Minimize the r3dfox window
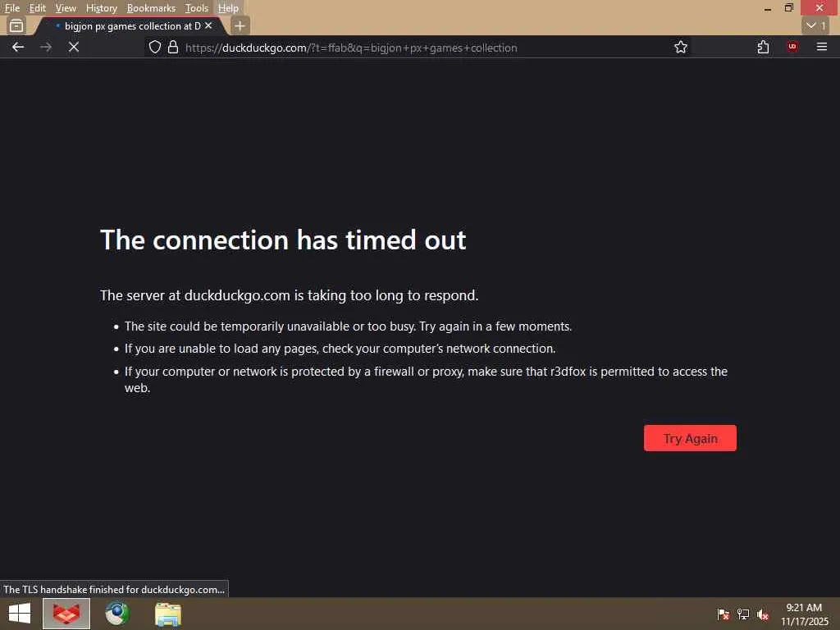Viewport: 840px width, 630px height. click(768, 8)
